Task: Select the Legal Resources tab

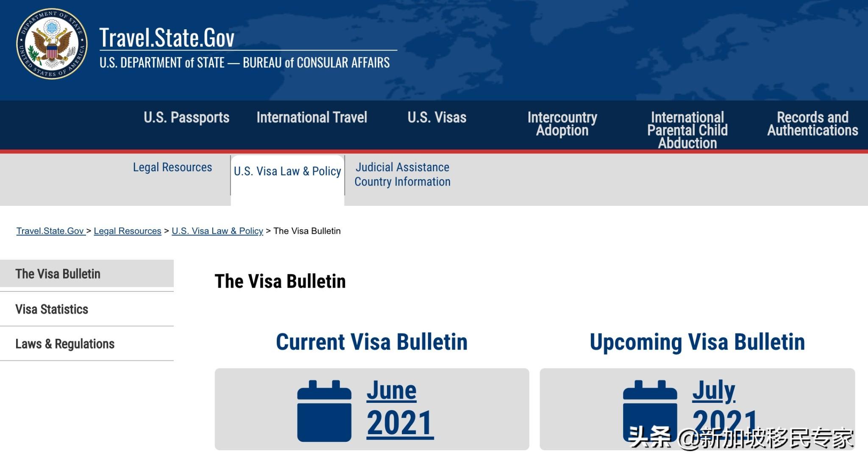Action: click(172, 167)
